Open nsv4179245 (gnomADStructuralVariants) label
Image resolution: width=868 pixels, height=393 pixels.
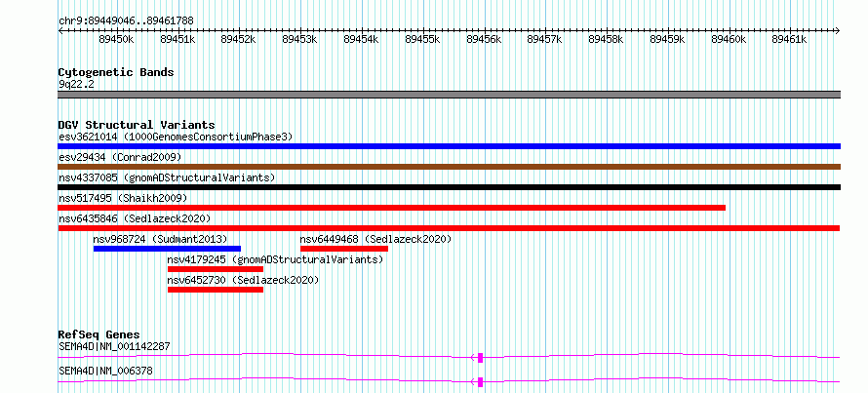click(275, 259)
